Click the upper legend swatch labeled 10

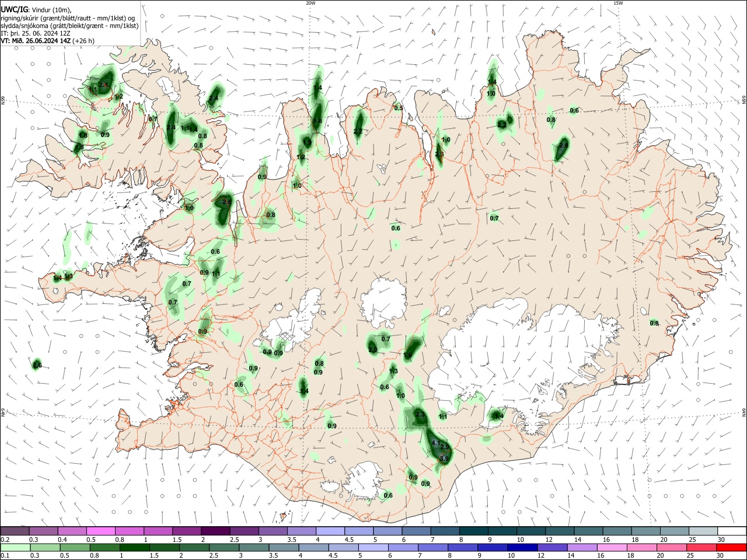(x=532, y=531)
